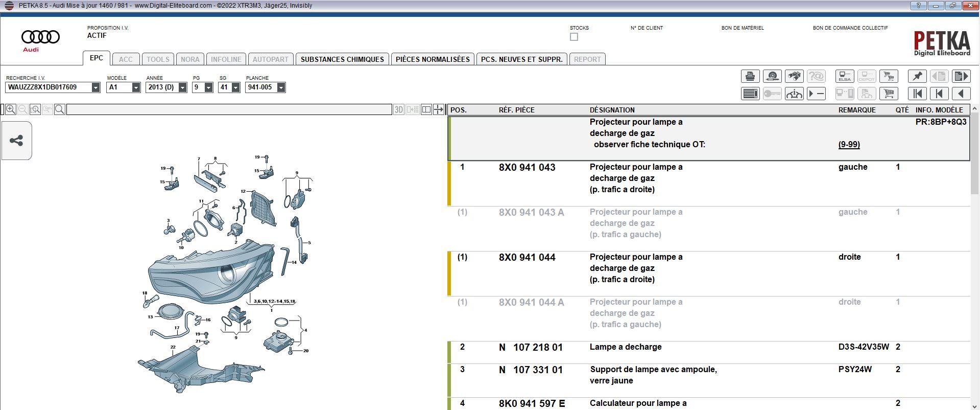The width and height of the screenshot is (980, 410).
Task: Click the (9-99) remark link
Action: [849, 145]
